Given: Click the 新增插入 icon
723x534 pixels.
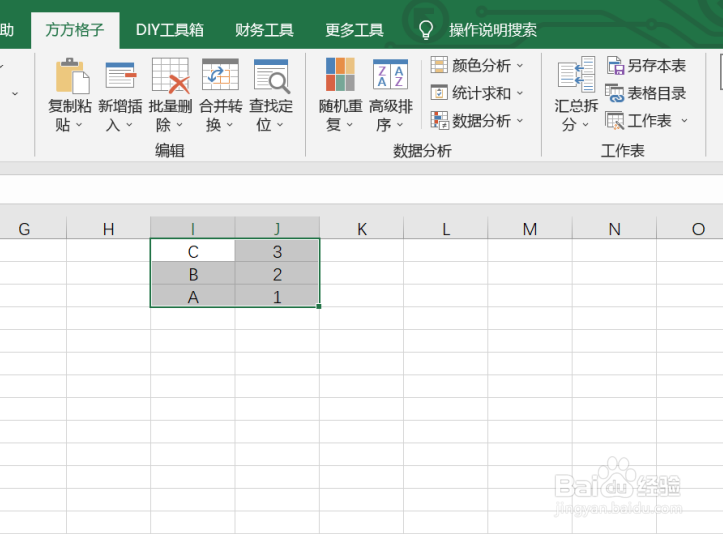Looking at the screenshot, I should tap(121, 75).
